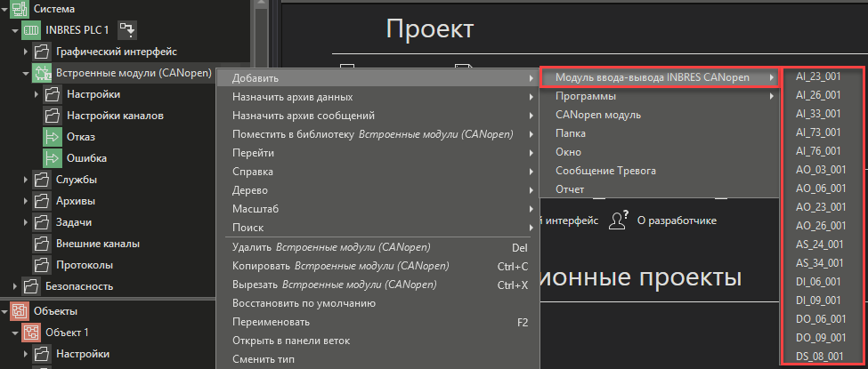868x369 pixels.
Task: Open Назначить архив сообщений submenu
Action: pyautogui.click(x=377, y=116)
